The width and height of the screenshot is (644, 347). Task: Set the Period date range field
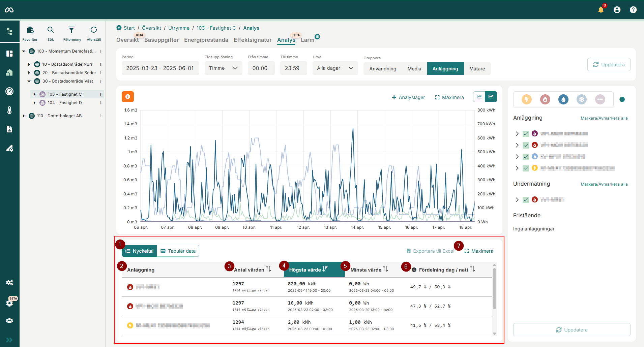(160, 68)
